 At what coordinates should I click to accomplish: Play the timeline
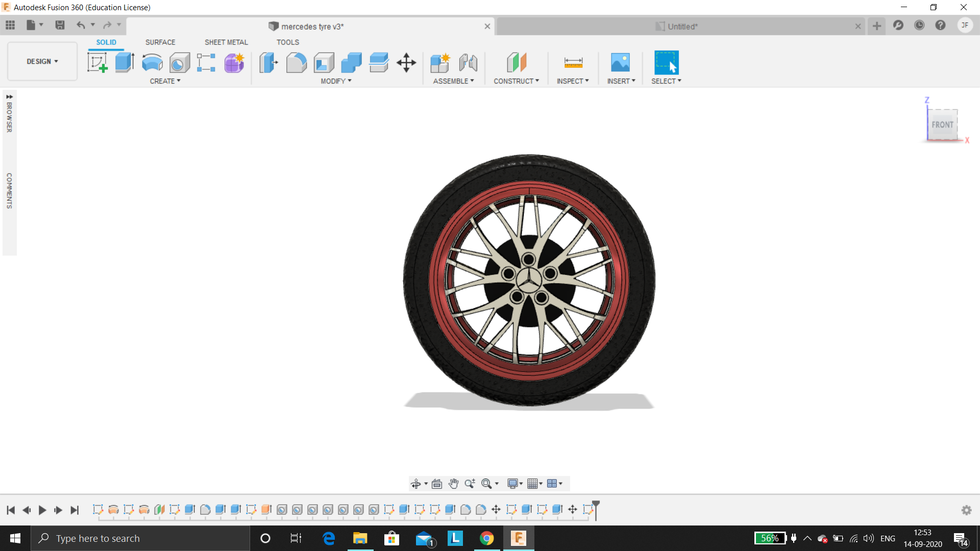click(42, 510)
